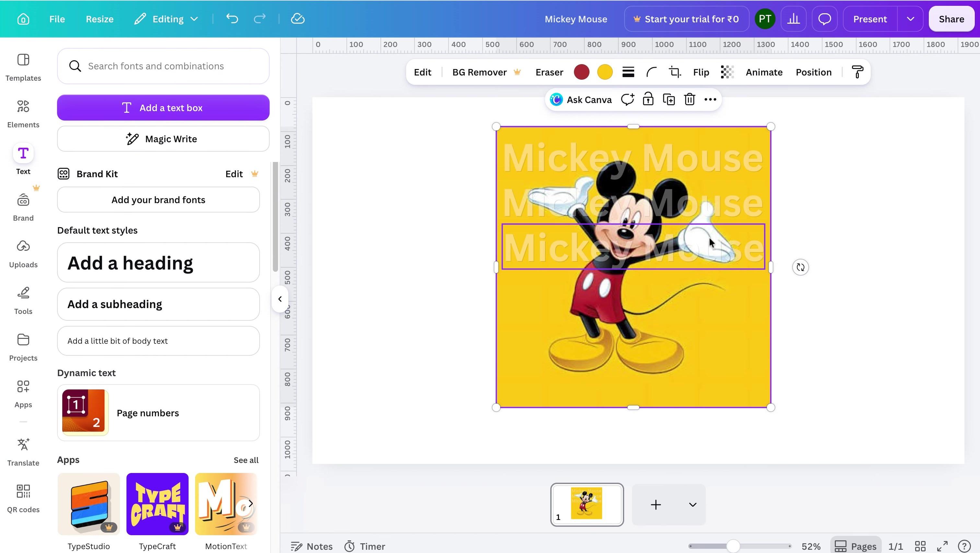Viewport: 980px width, 553px height.
Task: Check cloud save status icon
Action: [297, 19]
